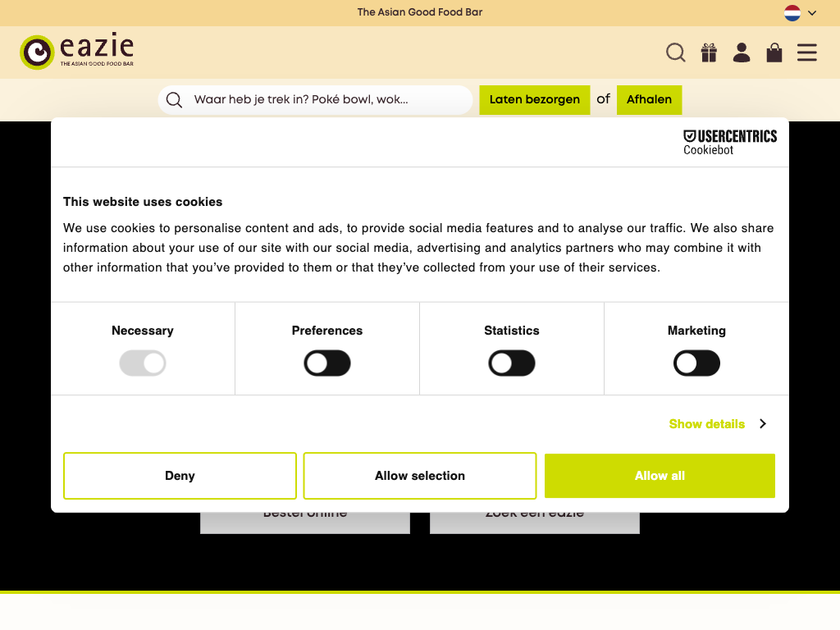The height and width of the screenshot is (630, 840).
Task: Expand the language selector chevron
Action: pos(812,13)
